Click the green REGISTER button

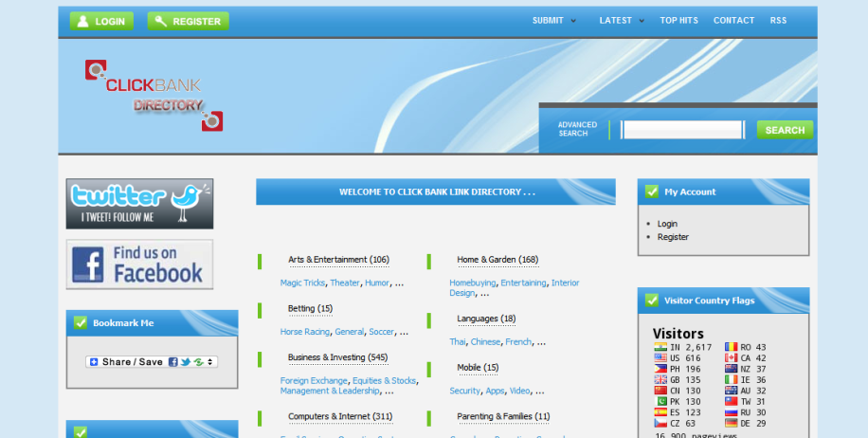tap(189, 21)
